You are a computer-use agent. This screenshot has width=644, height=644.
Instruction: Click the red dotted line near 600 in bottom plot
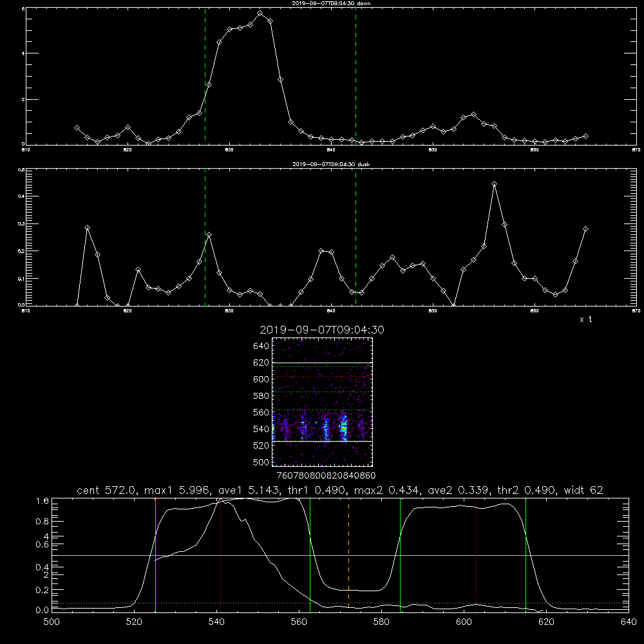point(476,554)
